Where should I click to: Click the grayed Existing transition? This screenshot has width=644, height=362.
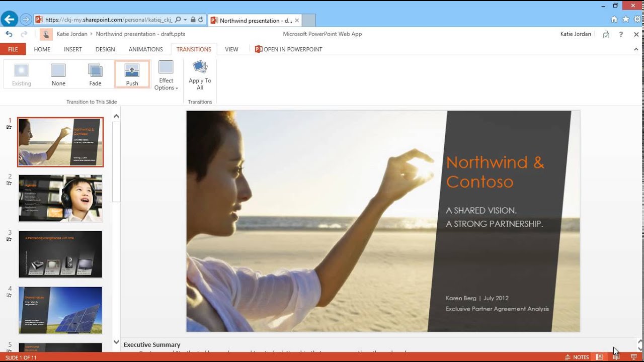(22, 74)
